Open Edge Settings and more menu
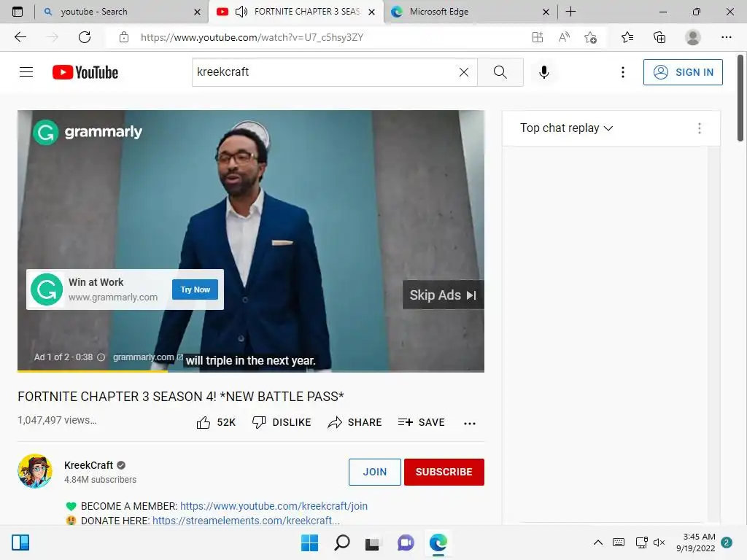 726,37
